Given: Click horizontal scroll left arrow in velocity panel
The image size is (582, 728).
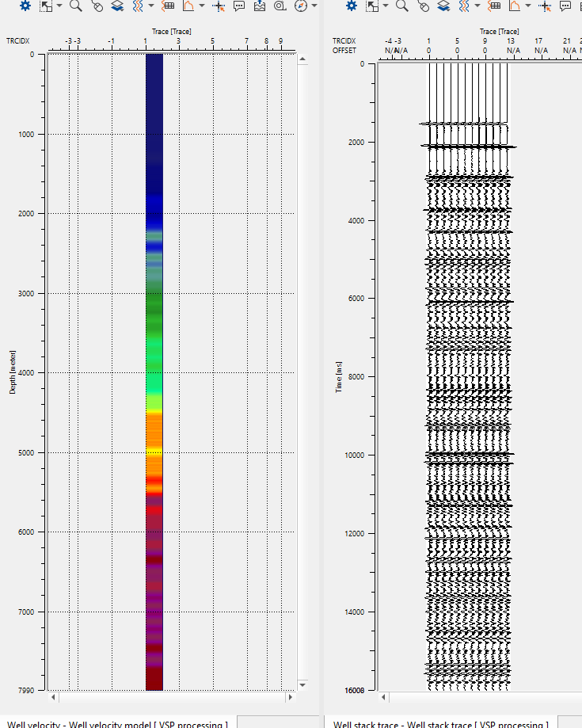Looking at the screenshot, I should point(53,696).
